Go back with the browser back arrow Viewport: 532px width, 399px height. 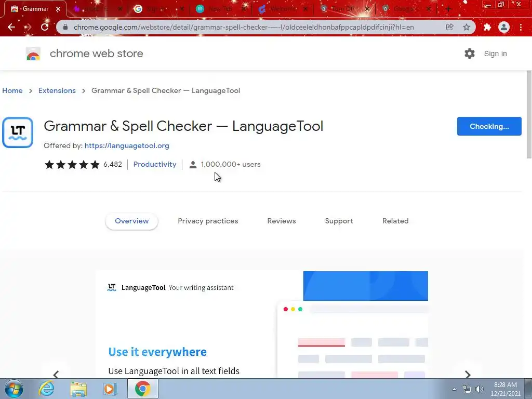pos(11,27)
